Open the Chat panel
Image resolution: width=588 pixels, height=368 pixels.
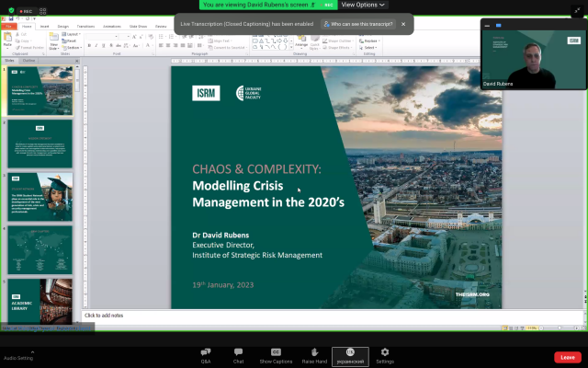238,353
